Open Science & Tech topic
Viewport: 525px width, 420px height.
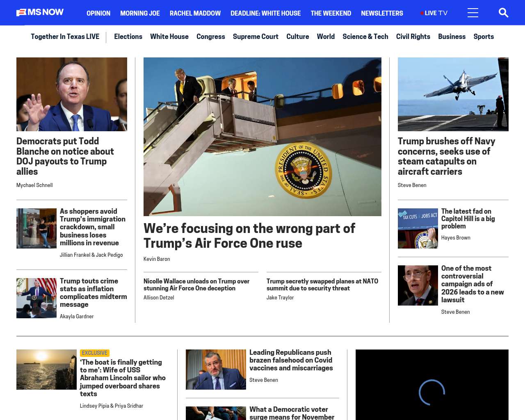pyautogui.click(x=365, y=37)
